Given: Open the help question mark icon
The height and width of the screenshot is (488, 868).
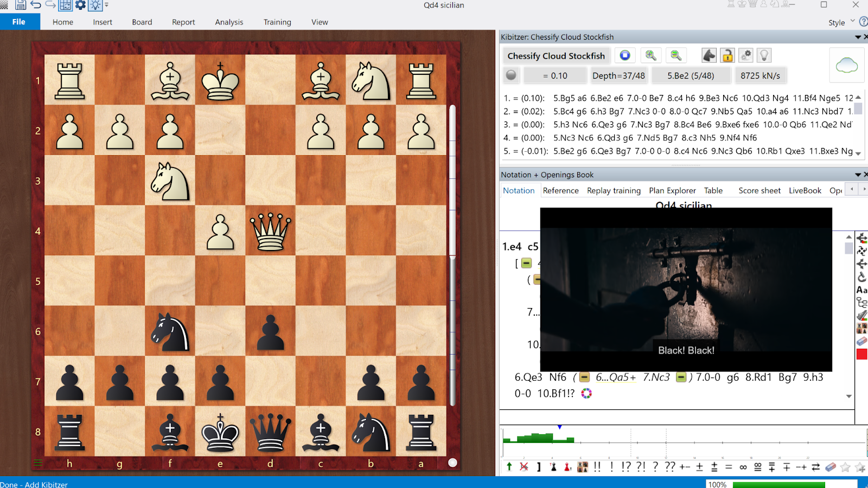Looking at the screenshot, I should coord(864,22).
